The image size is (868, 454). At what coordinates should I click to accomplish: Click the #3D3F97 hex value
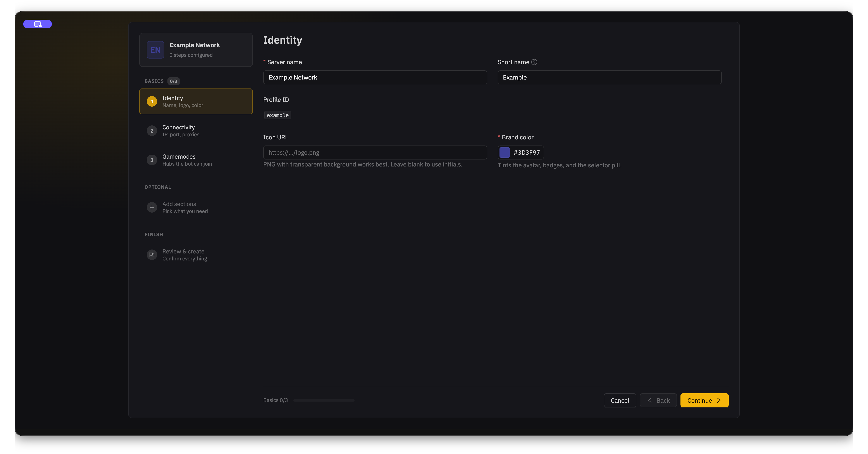[x=526, y=152]
